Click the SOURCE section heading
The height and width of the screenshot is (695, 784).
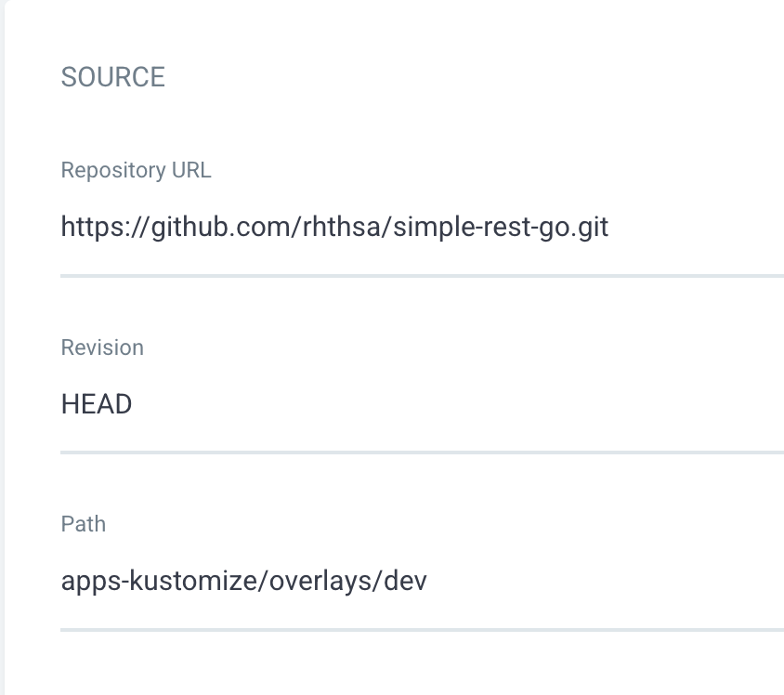113,77
